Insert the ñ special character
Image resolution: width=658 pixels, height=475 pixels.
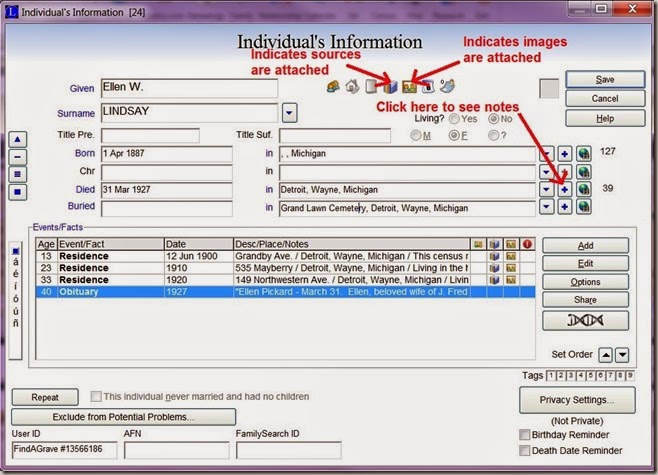16,323
